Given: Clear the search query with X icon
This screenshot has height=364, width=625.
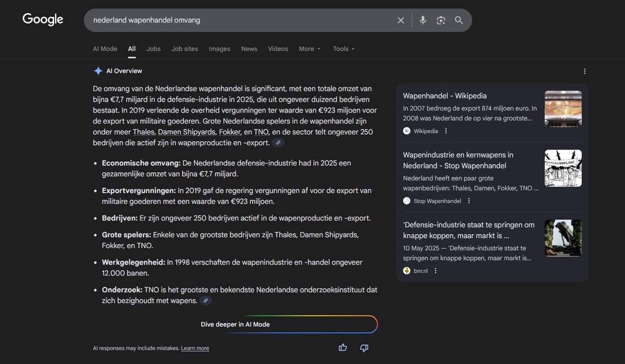Looking at the screenshot, I should click(401, 20).
